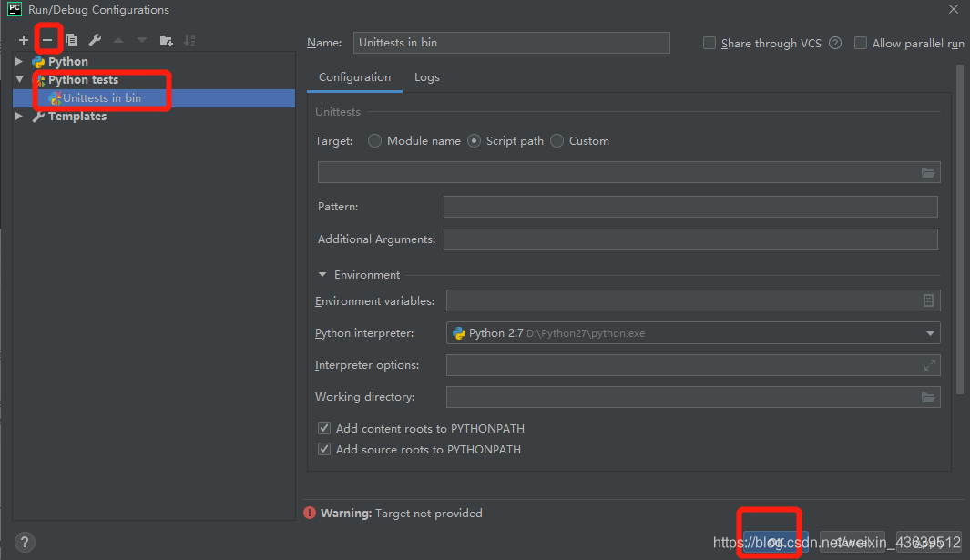Select Module name target option
The width and height of the screenshot is (970, 560).
click(375, 141)
